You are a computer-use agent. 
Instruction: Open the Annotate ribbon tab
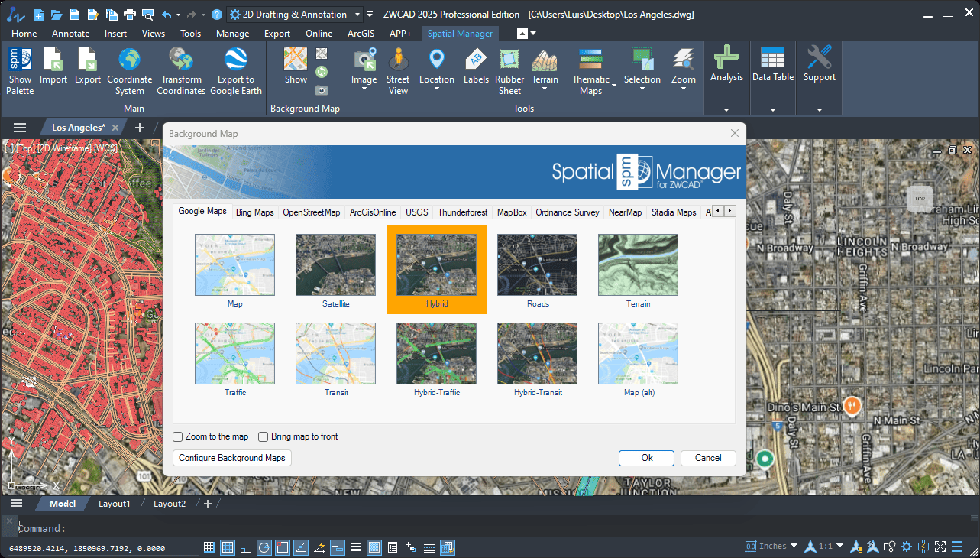pyautogui.click(x=70, y=33)
